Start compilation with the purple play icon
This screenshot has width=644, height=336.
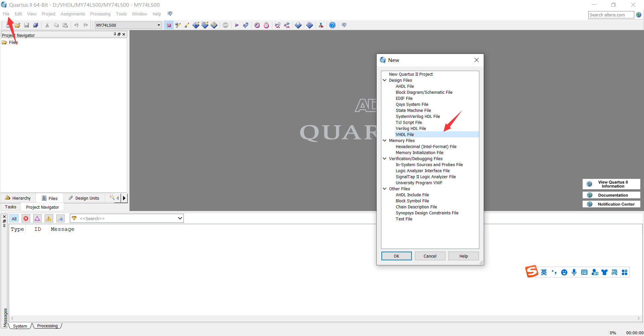(x=237, y=25)
